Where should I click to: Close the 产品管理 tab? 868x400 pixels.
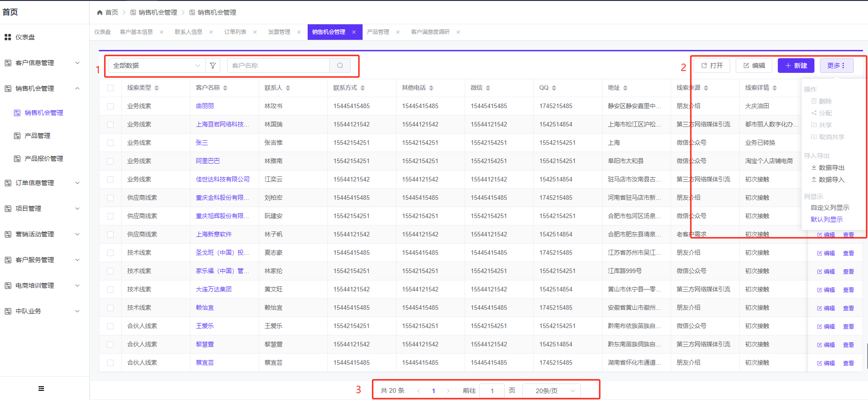(x=398, y=32)
